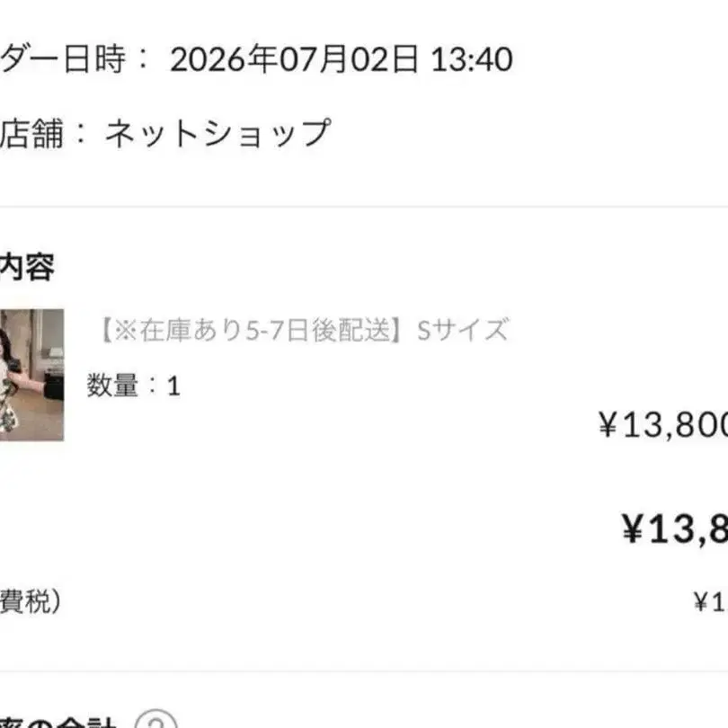Click the ダー日時 order date label
Screen dimensions: 728x728
click(63, 59)
